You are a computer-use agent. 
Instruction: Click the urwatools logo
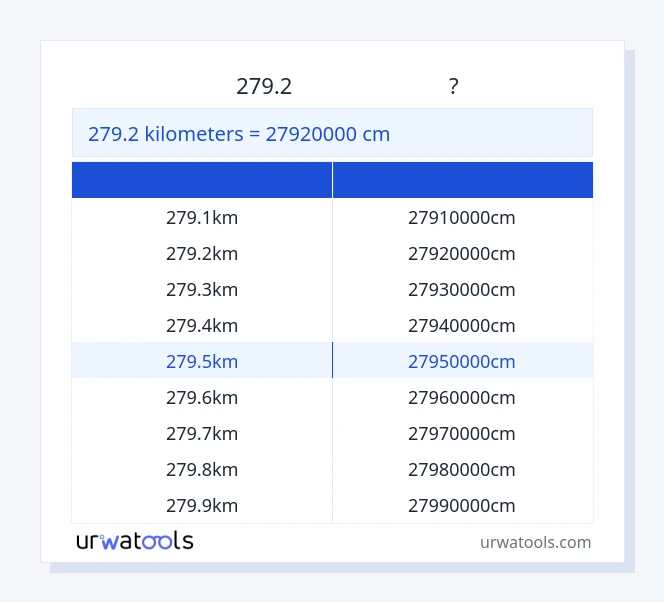pos(135,541)
